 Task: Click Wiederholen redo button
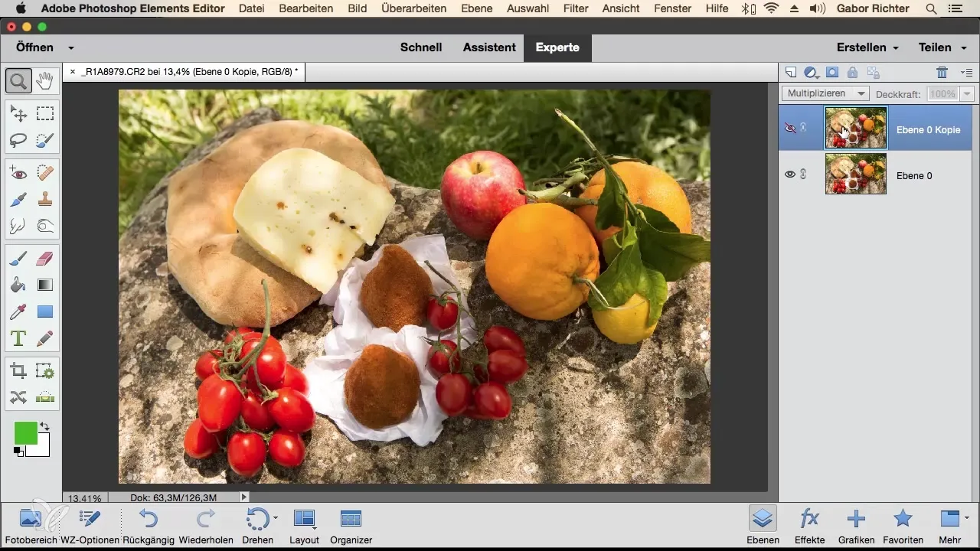pos(205,525)
